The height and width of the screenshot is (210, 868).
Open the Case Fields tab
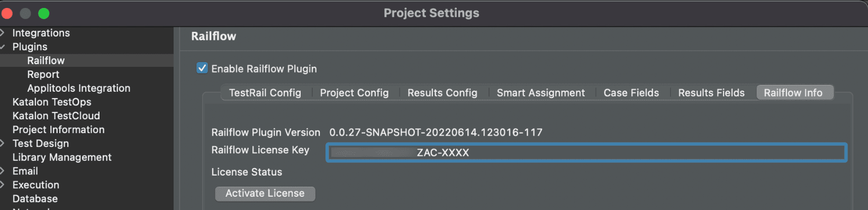[x=631, y=93]
